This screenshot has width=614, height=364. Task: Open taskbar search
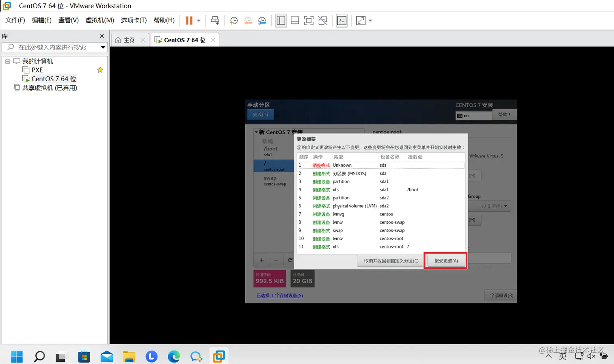tap(39, 356)
